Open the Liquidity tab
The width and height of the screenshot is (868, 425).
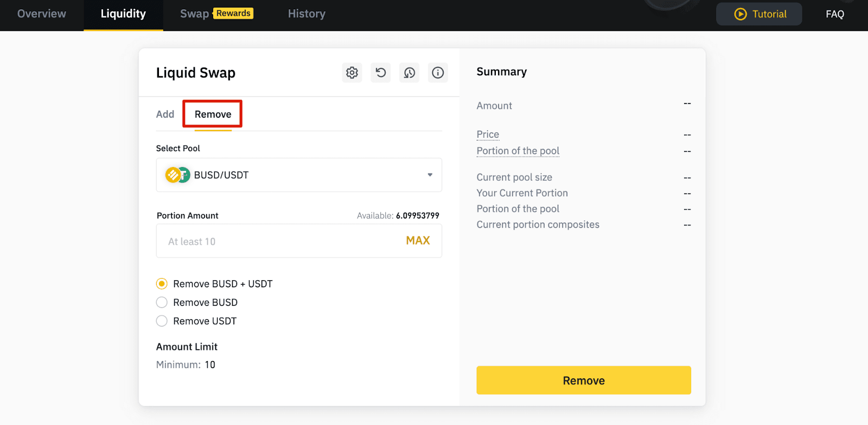123,14
